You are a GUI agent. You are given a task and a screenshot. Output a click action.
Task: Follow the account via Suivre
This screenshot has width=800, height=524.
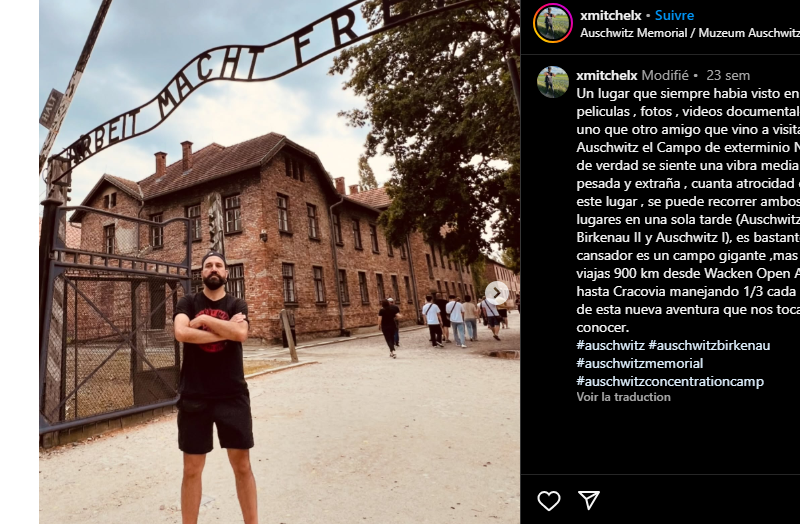tap(674, 15)
